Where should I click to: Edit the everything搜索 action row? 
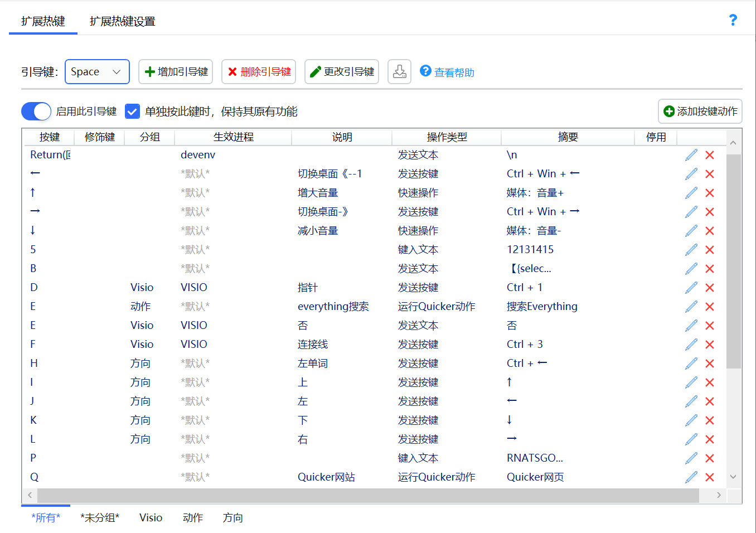point(691,307)
